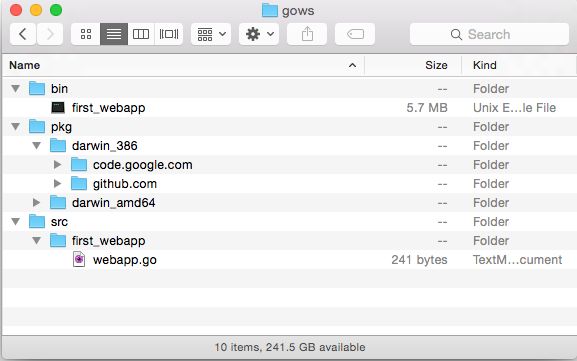Image resolution: width=577 pixels, height=361 pixels.
Task: Minimize the window with yellow button
Action: [x=36, y=10]
